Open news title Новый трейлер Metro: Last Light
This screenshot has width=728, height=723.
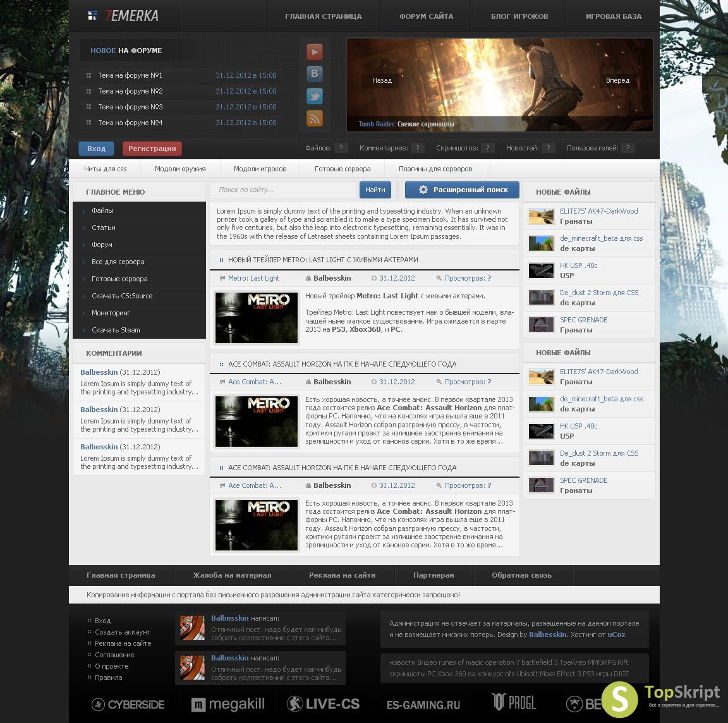[x=323, y=260]
